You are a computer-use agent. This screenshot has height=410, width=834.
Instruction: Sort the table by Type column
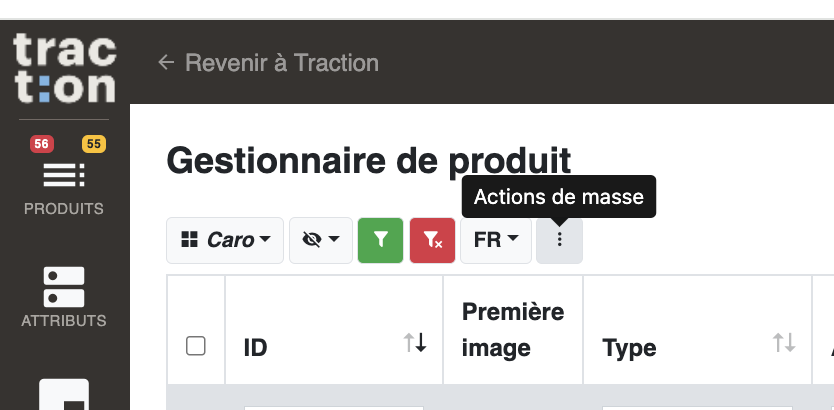coord(784,342)
